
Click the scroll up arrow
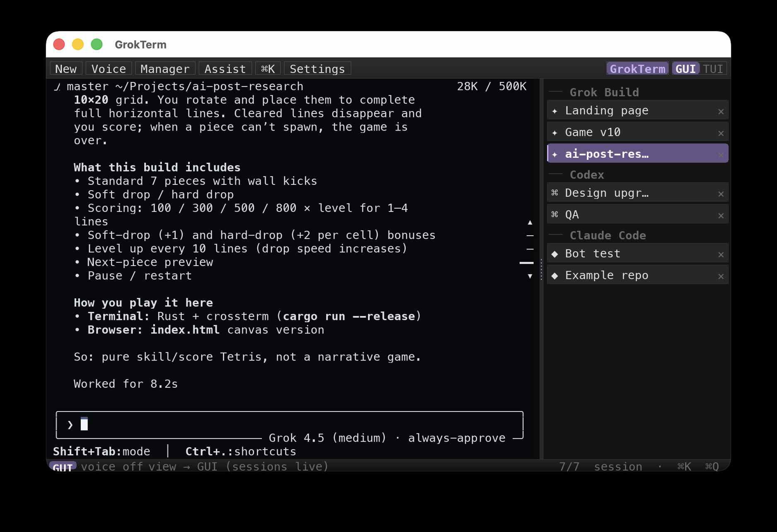click(530, 222)
